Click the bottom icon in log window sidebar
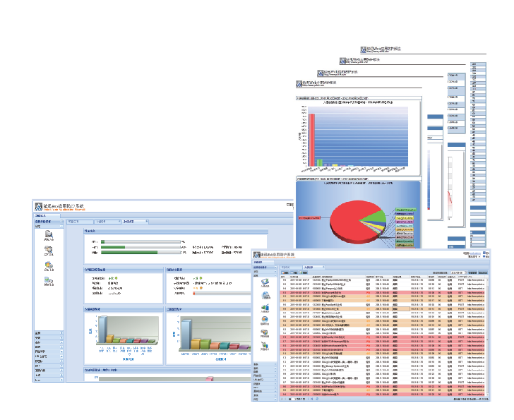Screen dimensions: 514x420 tap(265, 332)
